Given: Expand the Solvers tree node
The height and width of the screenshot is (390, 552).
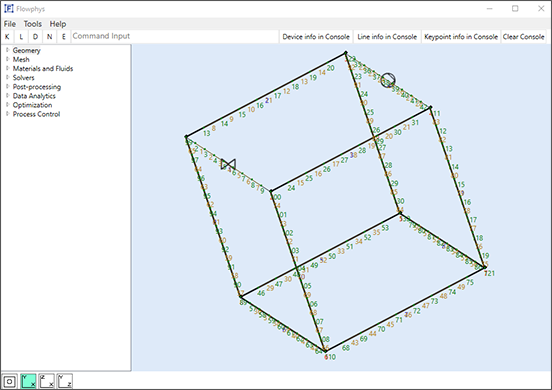Looking at the screenshot, I should point(7,77).
